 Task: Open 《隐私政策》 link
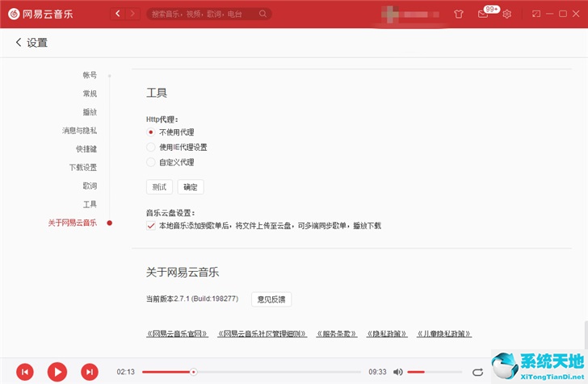[387, 333]
